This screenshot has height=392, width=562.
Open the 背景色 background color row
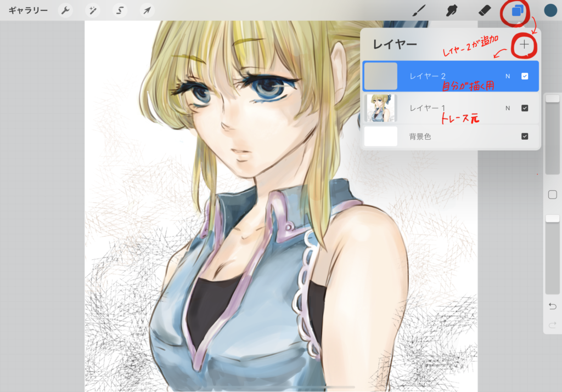pyautogui.click(x=451, y=137)
